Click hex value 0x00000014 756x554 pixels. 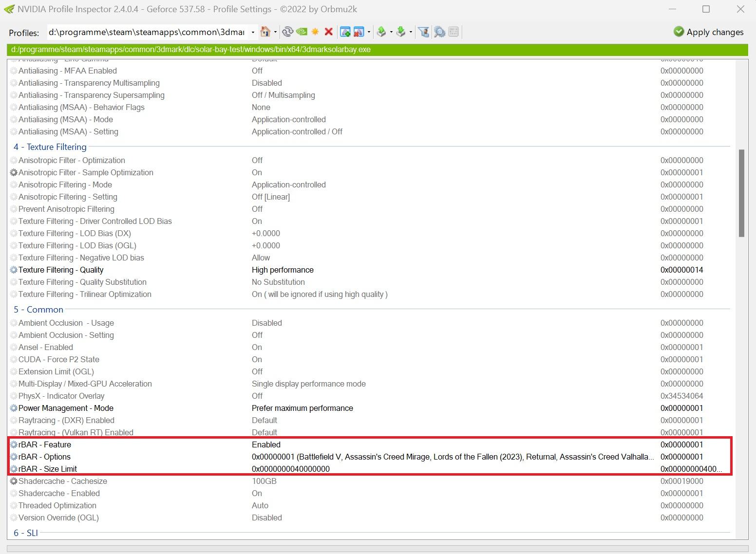(x=682, y=270)
